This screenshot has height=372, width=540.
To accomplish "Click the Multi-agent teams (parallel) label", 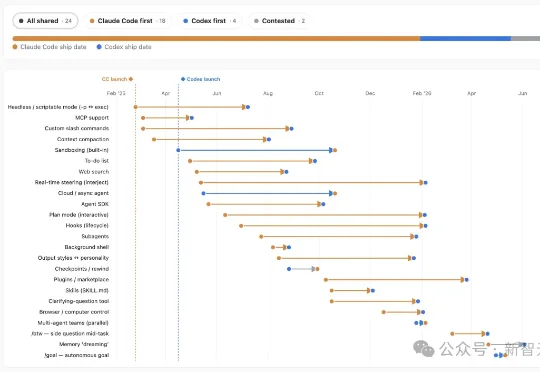I will [73, 323].
